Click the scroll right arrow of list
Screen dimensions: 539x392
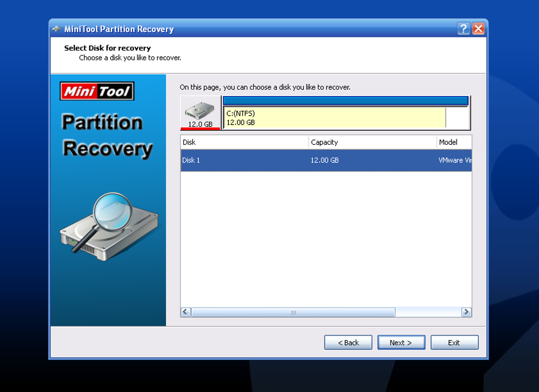coord(466,312)
